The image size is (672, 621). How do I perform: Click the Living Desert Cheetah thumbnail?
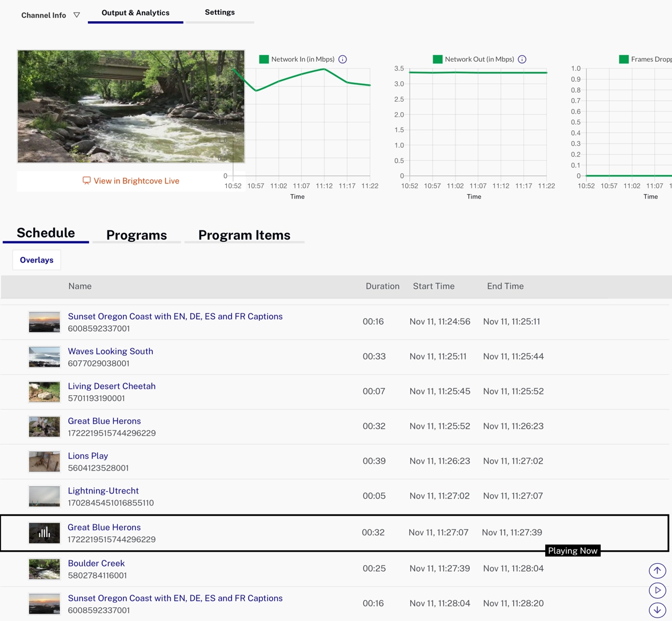point(45,392)
